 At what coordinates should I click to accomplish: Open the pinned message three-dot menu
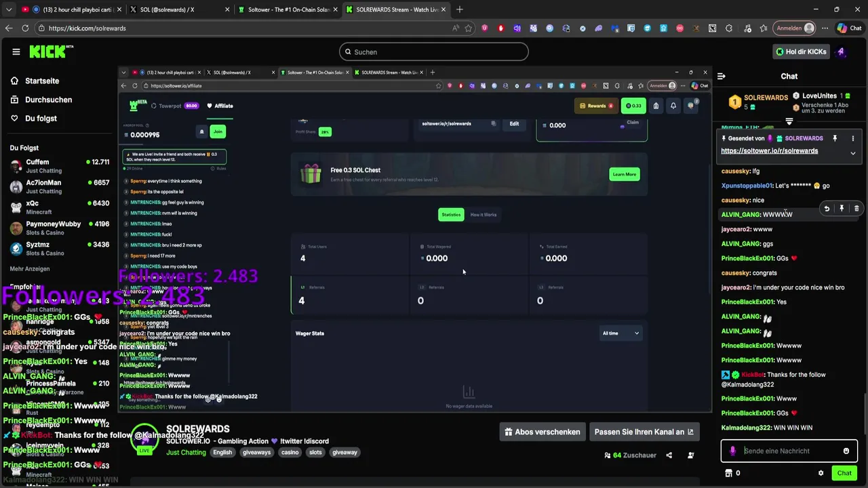pyautogui.click(x=853, y=138)
